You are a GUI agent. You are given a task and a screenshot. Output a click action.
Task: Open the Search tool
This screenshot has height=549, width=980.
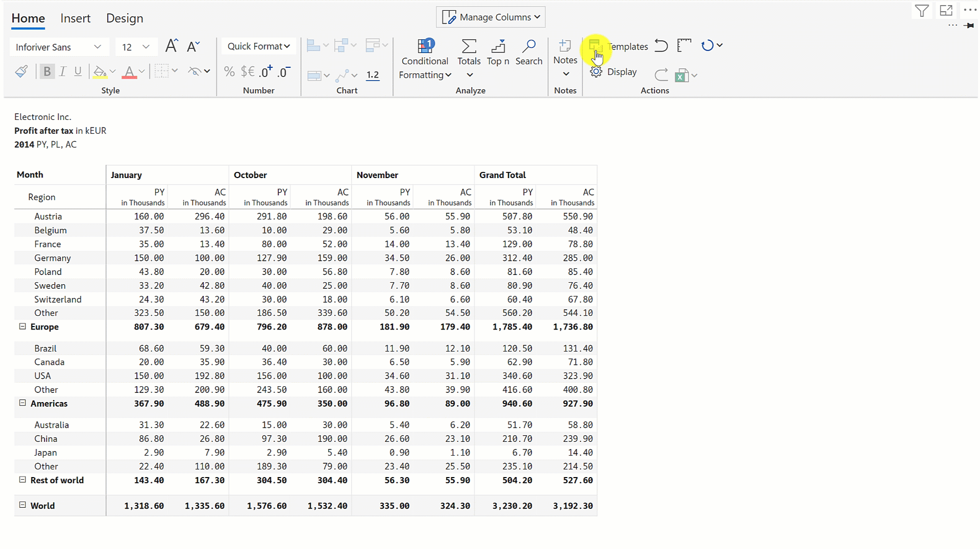pos(529,53)
